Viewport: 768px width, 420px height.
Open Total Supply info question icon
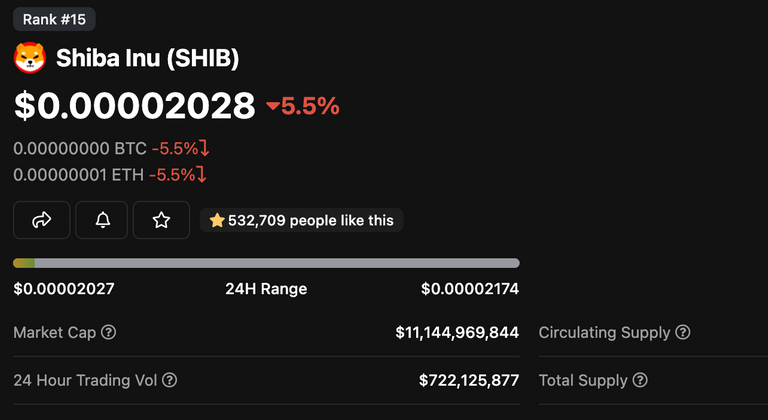tap(640, 380)
